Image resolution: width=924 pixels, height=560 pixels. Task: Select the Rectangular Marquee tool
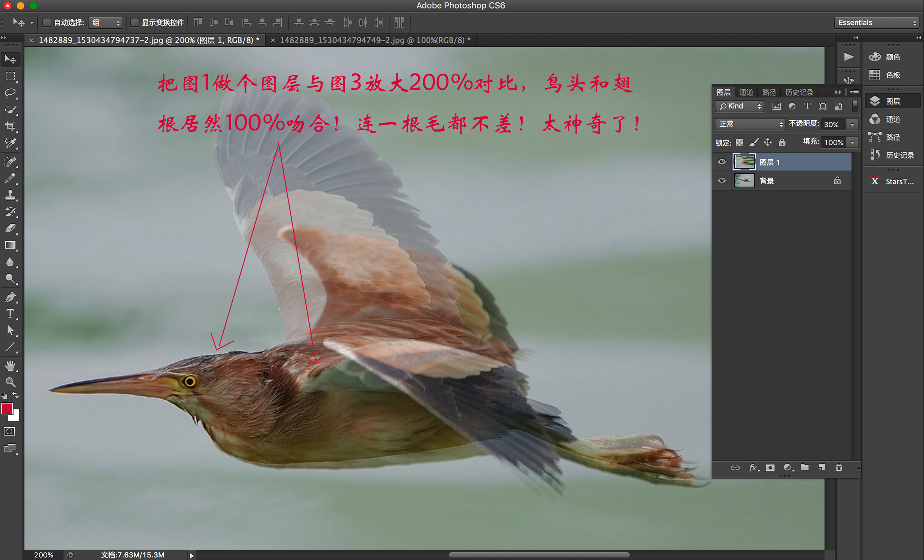(x=10, y=77)
